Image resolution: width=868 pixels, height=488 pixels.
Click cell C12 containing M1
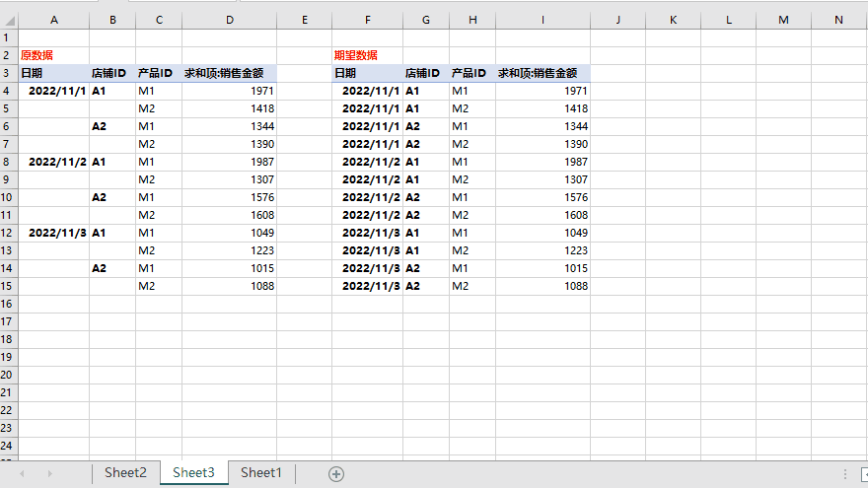pyautogui.click(x=159, y=233)
